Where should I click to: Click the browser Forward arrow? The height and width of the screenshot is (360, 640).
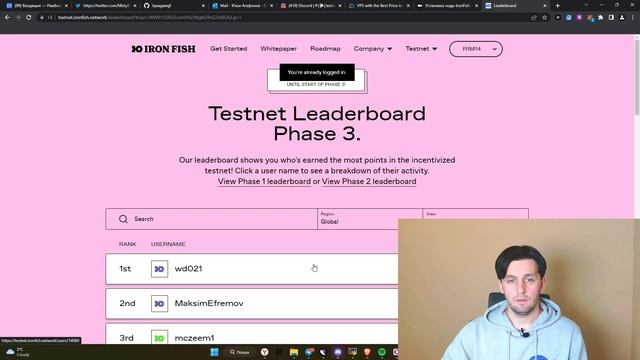pyautogui.click(x=18, y=18)
